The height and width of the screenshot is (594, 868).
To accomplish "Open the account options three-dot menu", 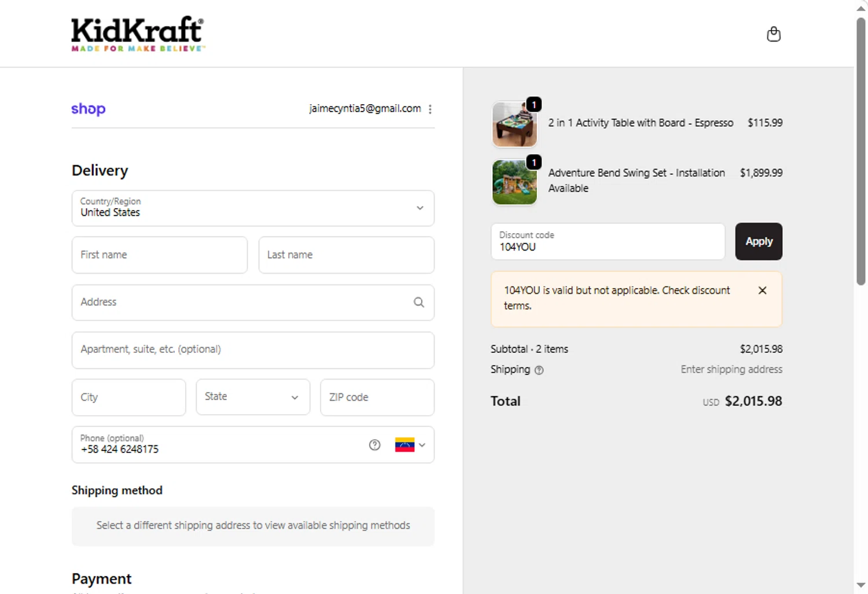I will 430,109.
